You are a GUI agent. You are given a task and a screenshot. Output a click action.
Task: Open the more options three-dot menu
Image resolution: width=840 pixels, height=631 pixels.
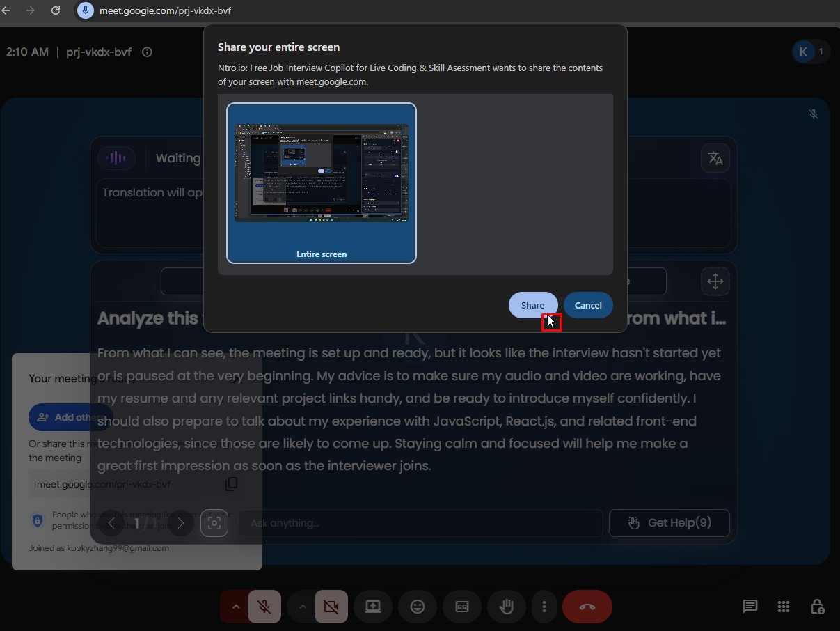[x=544, y=607]
